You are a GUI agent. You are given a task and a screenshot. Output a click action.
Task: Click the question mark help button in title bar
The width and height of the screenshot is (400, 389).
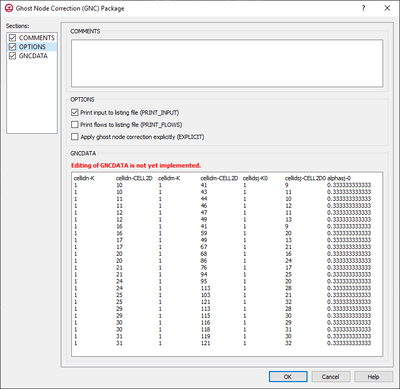coord(363,8)
